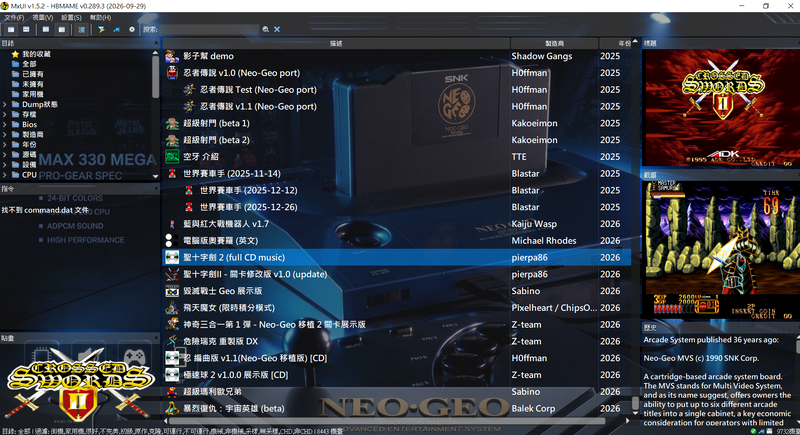Select the 家用機 folder
Viewport: 800px width, 435px height.
tap(28, 94)
